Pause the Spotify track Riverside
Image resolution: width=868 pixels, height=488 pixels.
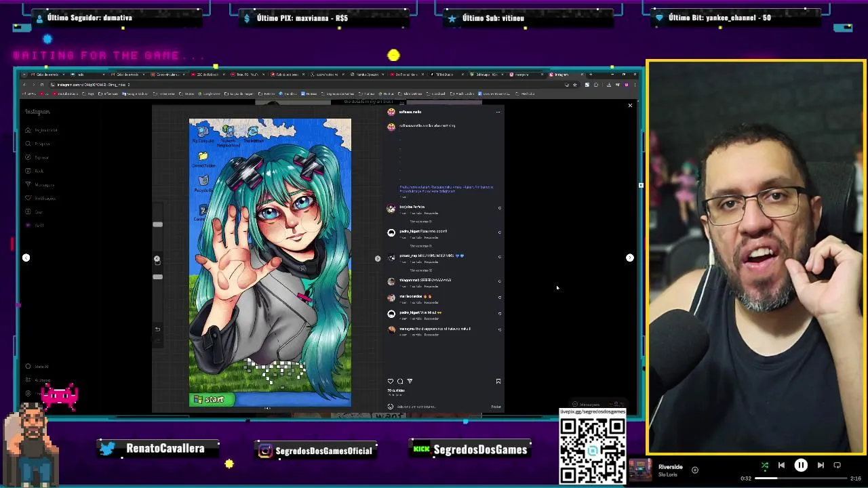(801, 466)
